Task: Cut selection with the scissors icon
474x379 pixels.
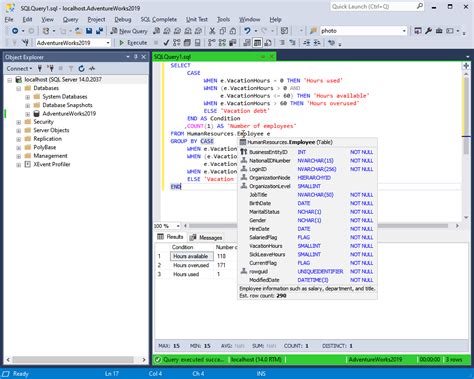Action: [212, 31]
